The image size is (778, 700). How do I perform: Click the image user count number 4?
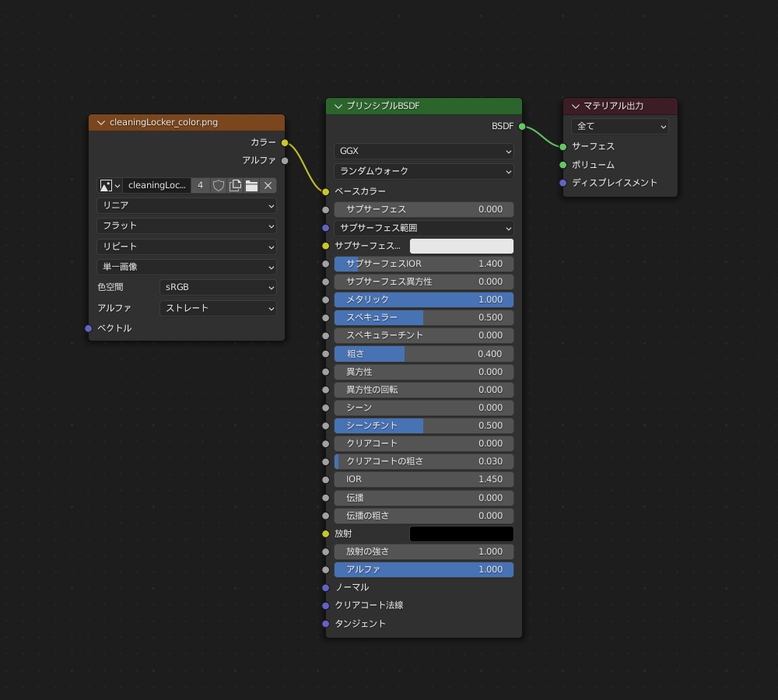point(201,186)
